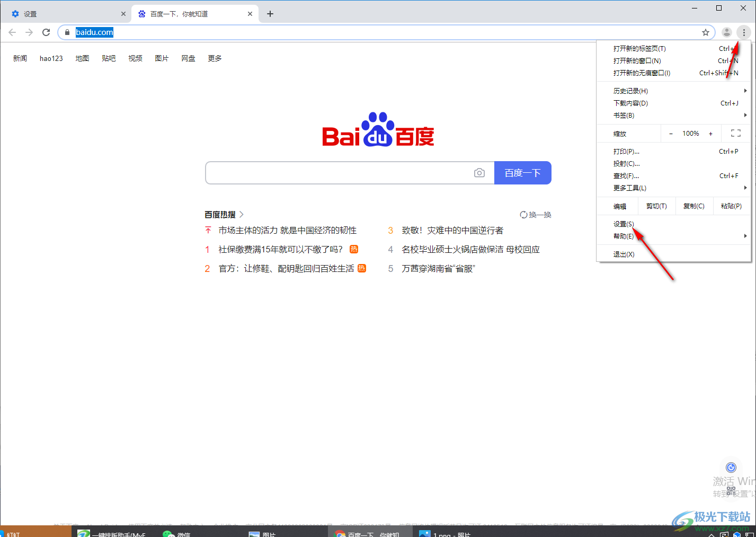This screenshot has height=537, width=756.
Task: Open the 视频 link
Action: coord(135,58)
